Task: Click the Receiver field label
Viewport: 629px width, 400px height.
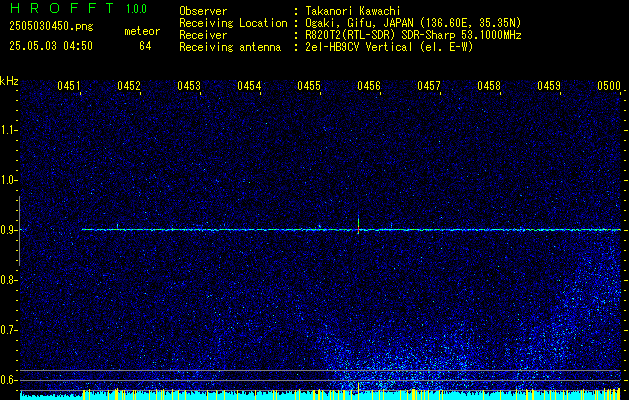Action: click(x=203, y=35)
